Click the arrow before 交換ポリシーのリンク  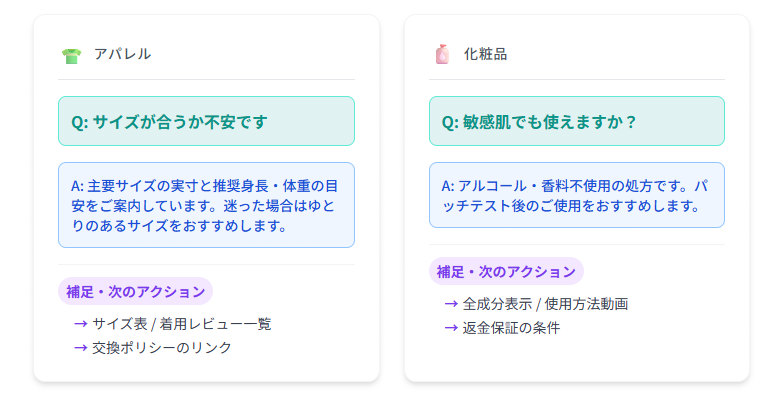tap(80, 348)
